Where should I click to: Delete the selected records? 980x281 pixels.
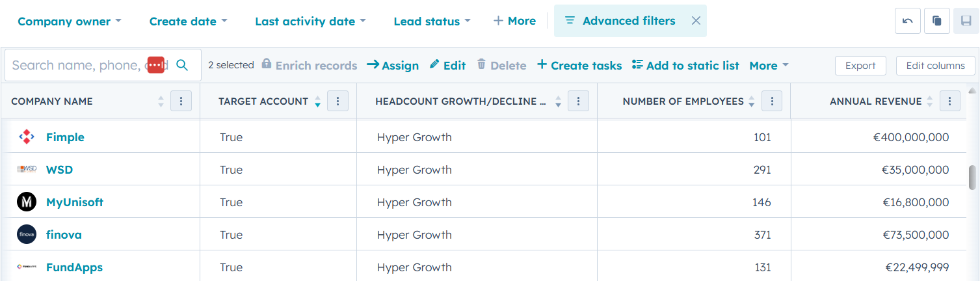click(x=501, y=66)
